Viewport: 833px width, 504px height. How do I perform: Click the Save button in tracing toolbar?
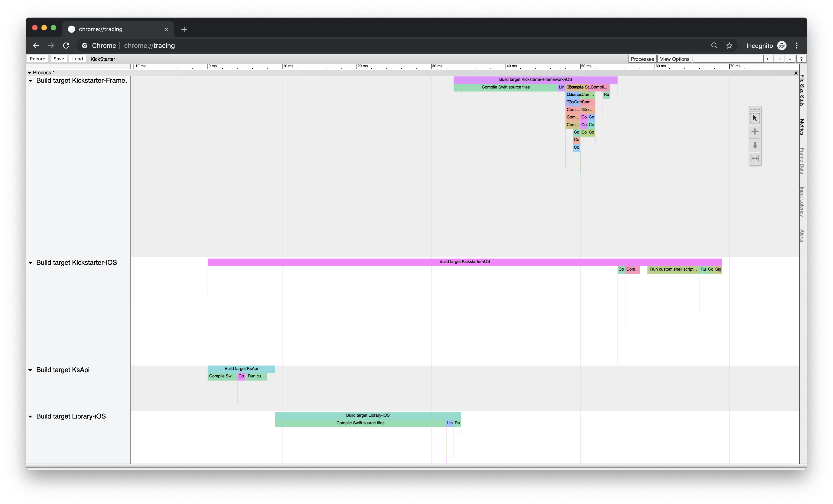(x=58, y=58)
